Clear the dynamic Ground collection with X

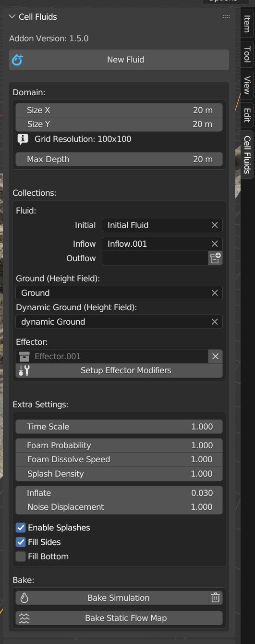215,322
